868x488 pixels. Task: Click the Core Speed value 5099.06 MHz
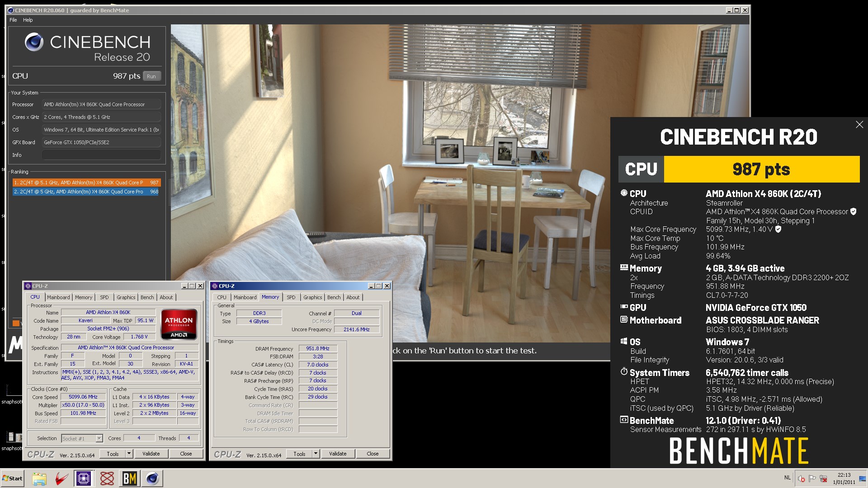tap(83, 397)
